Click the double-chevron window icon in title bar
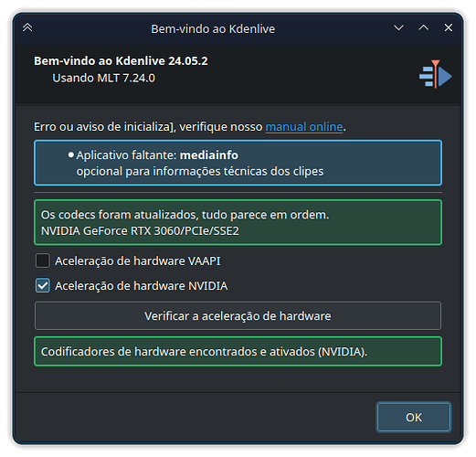 tap(27, 27)
